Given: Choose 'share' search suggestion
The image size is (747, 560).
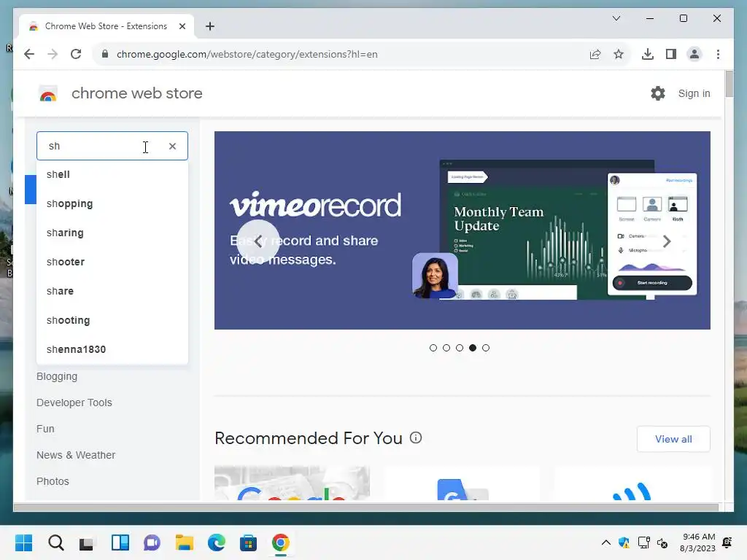Looking at the screenshot, I should pos(112,291).
